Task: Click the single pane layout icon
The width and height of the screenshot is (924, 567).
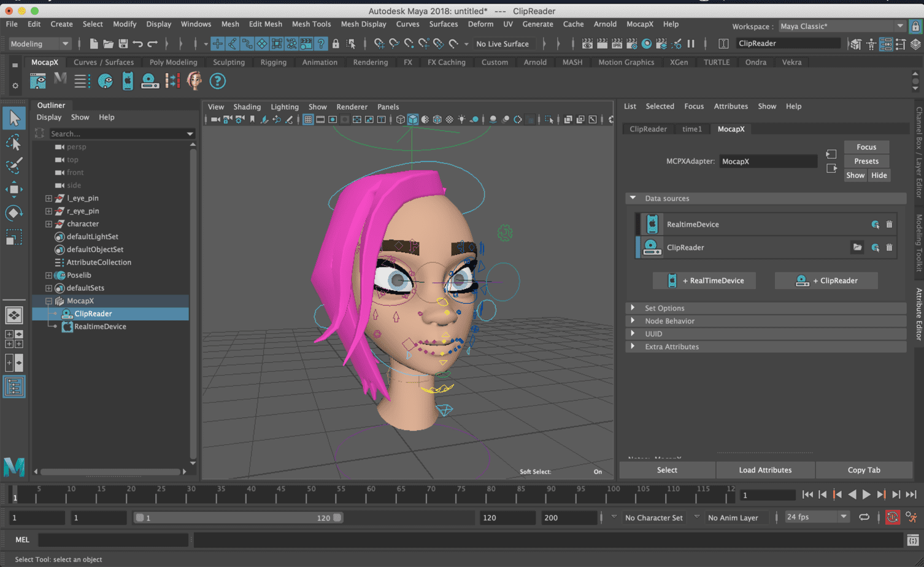Action: coord(13,315)
